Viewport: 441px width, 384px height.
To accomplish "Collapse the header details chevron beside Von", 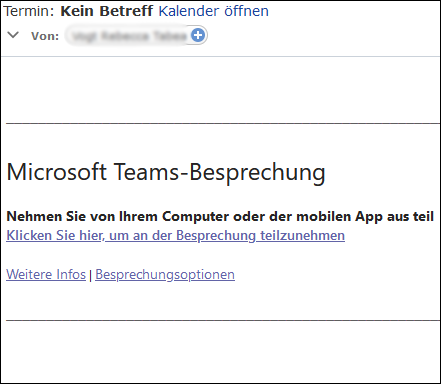I will (x=13, y=35).
